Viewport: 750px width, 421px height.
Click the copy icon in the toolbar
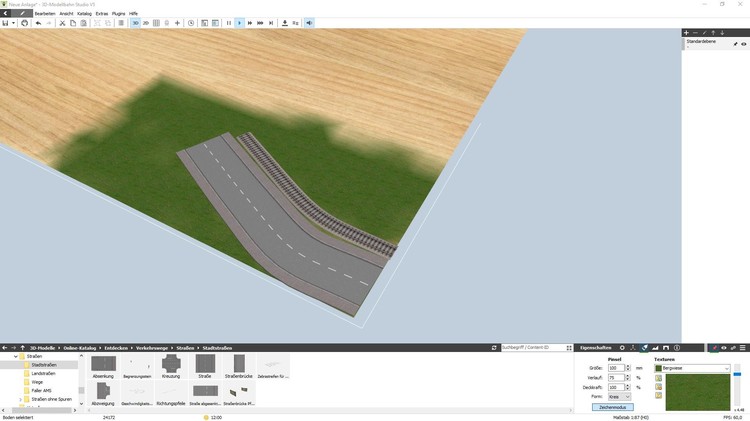click(x=73, y=23)
